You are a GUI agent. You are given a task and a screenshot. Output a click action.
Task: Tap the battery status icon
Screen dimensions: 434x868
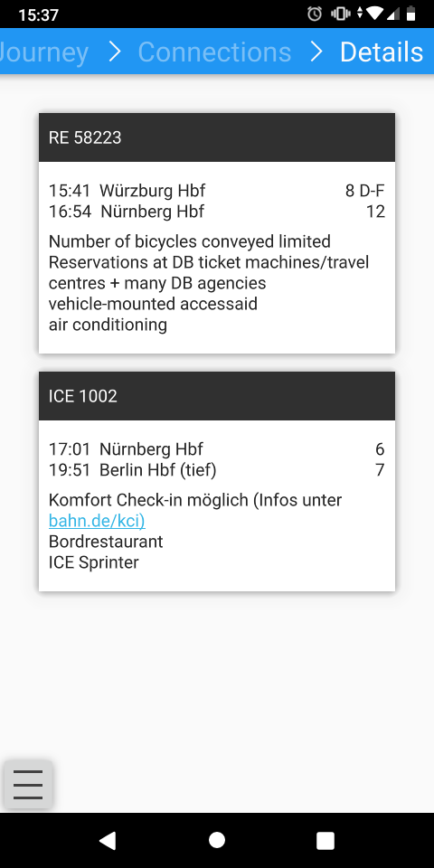pyautogui.click(x=410, y=14)
